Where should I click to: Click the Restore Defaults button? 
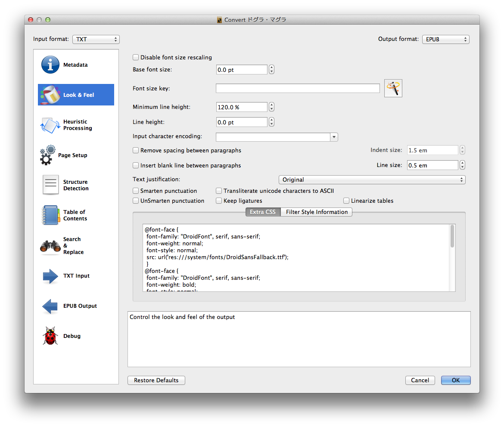point(156,380)
